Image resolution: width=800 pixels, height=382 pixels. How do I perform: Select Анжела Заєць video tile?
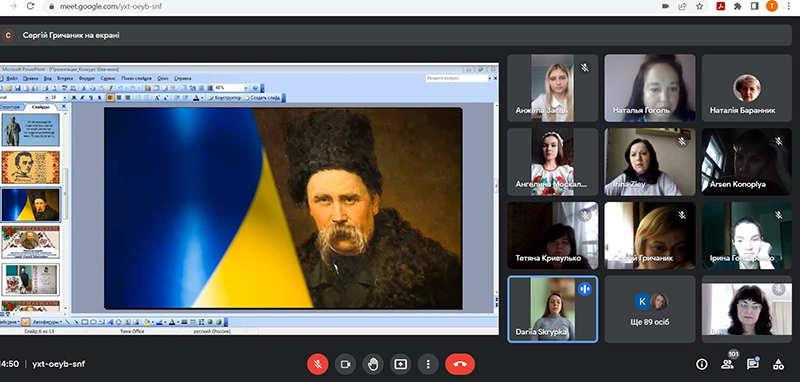(x=553, y=88)
